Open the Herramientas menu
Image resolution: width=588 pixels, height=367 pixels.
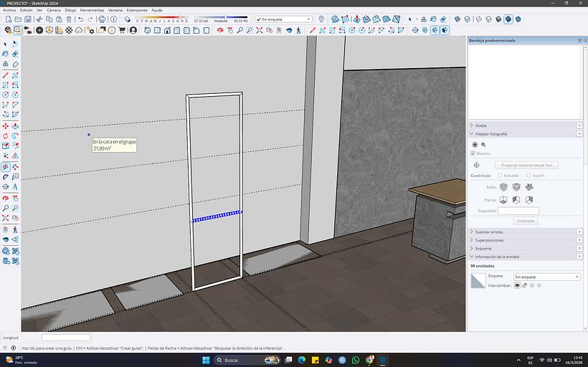pyautogui.click(x=92, y=10)
